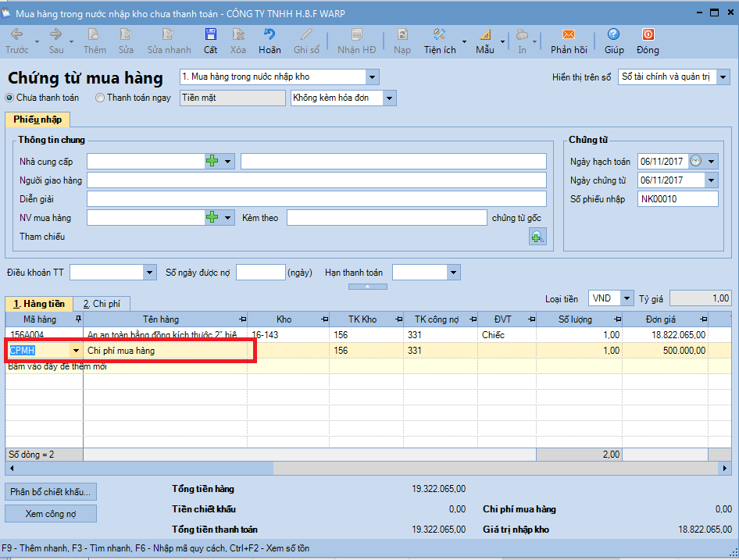This screenshot has height=560, width=739.
Task: Add new supplier with green plus
Action: tap(212, 161)
